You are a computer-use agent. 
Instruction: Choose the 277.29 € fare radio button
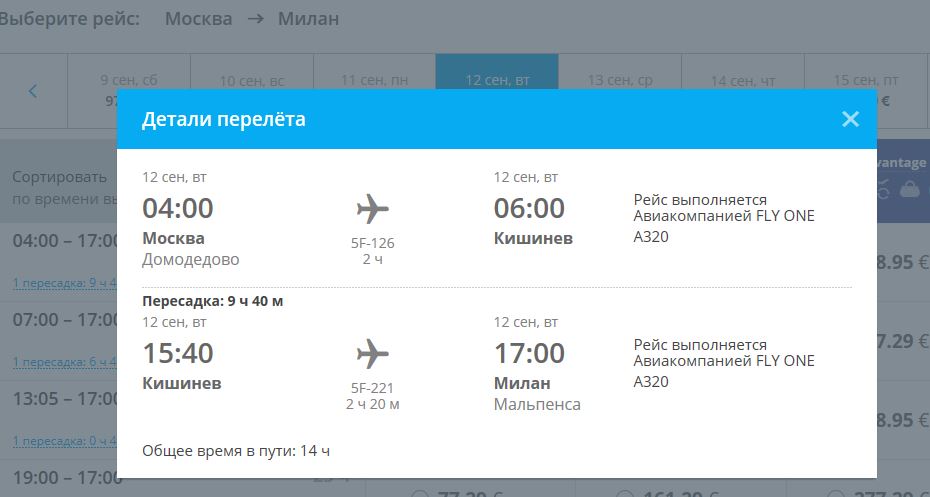click(835, 493)
